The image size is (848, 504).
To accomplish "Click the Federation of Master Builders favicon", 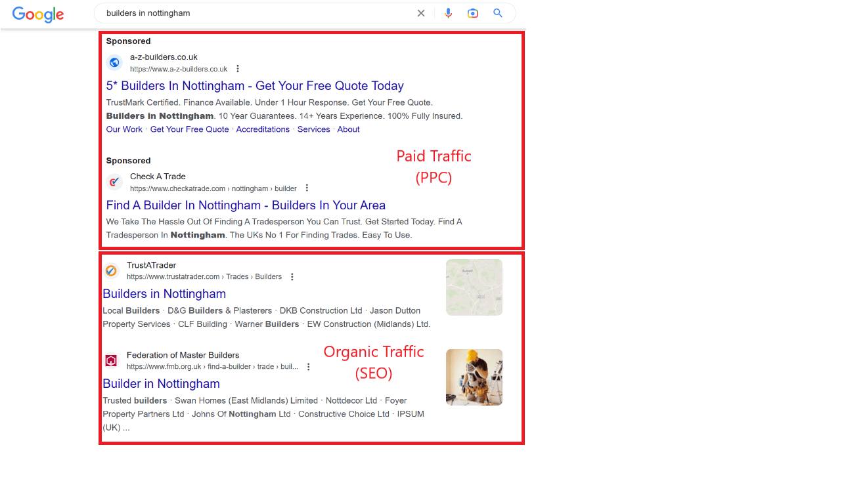I will (x=111, y=360).
